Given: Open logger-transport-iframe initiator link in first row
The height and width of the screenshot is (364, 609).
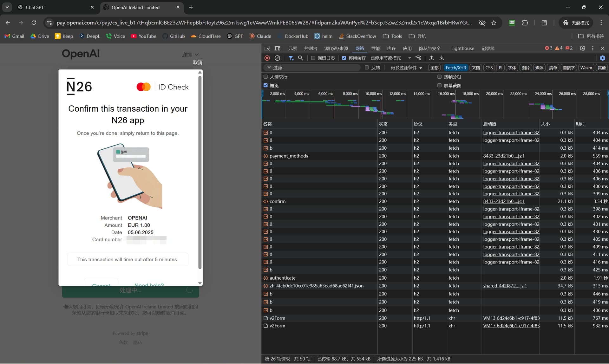Looking at the screenshot, I should pos(511,133).
